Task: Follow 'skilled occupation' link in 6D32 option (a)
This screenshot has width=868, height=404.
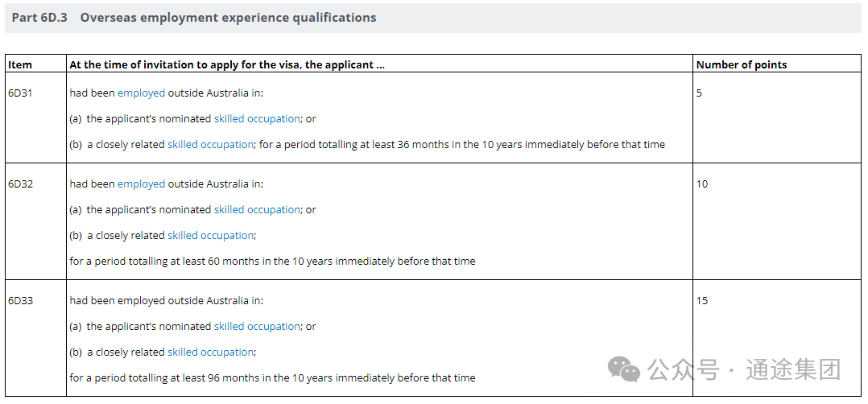Action: [257, 210]
